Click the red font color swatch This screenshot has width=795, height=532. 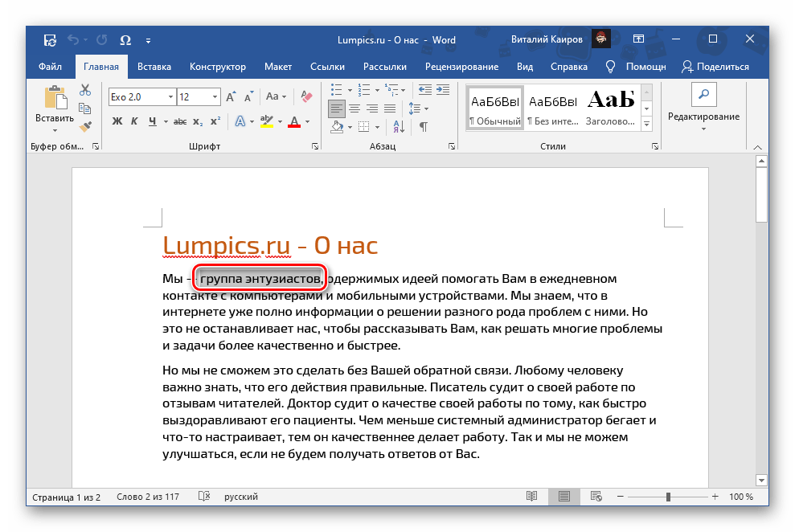(x=293, y=121)
